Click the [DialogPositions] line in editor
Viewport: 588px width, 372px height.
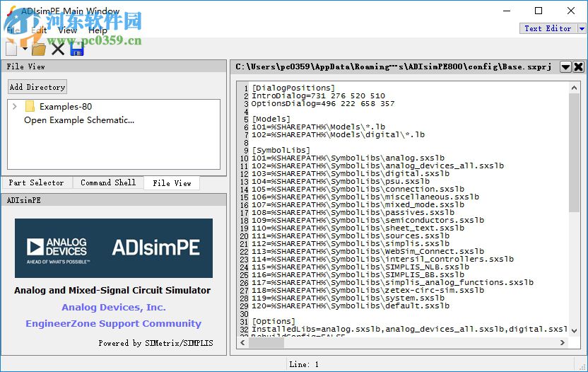pos(293,88)
